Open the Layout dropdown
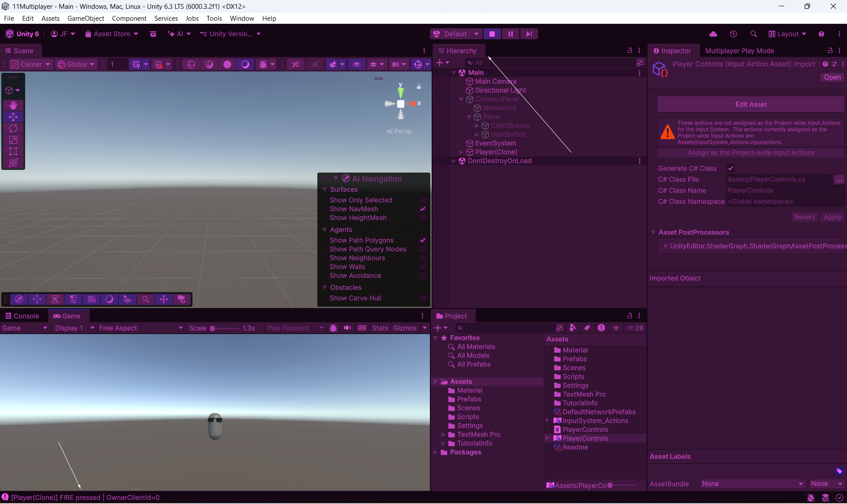This screenshot has height=504, width=847. (x=787, y=34)
